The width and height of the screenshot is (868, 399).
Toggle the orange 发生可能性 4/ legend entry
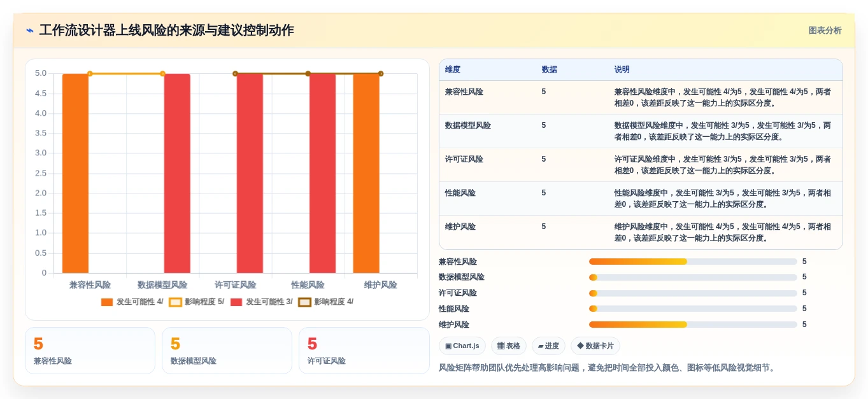pos(132,302)
